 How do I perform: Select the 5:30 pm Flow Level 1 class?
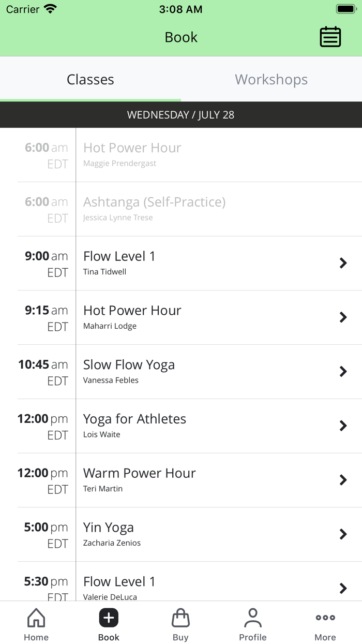pyautogui.click(x=181, y=583)
